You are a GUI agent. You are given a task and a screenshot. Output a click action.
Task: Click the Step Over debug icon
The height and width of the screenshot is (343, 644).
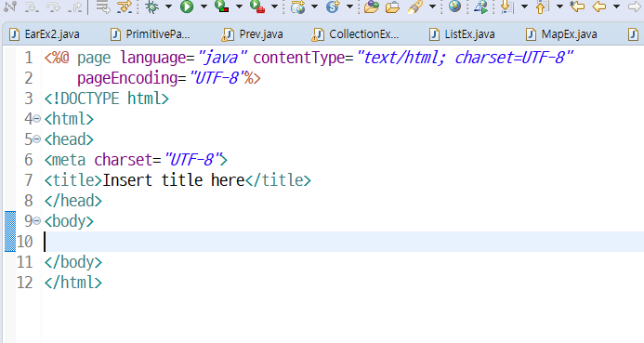tap(53, 7)
